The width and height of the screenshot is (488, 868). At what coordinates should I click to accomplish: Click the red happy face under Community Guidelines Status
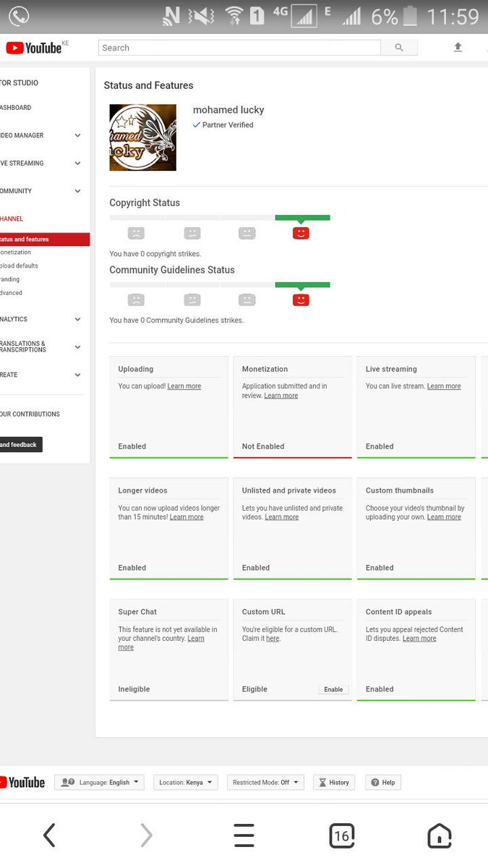(301, 299)
